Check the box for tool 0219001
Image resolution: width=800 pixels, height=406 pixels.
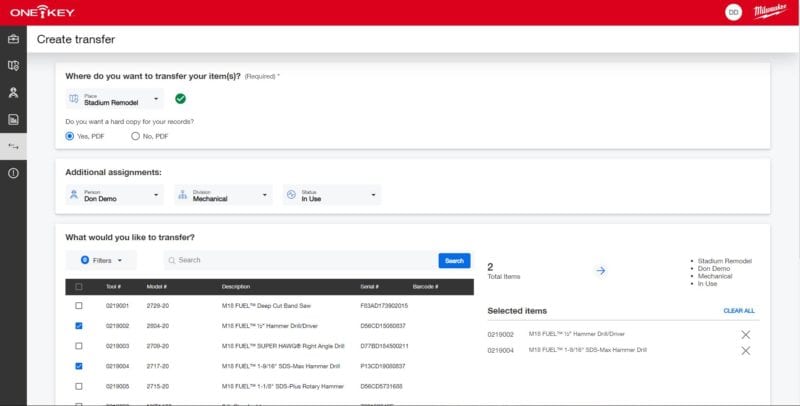pyautogui.click(x=79, y=306)
